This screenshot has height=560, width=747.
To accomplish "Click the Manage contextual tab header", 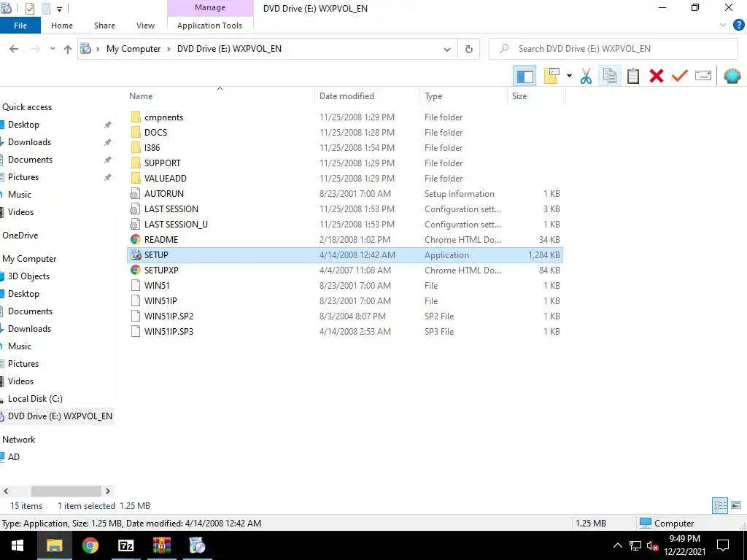I will 210,8.
